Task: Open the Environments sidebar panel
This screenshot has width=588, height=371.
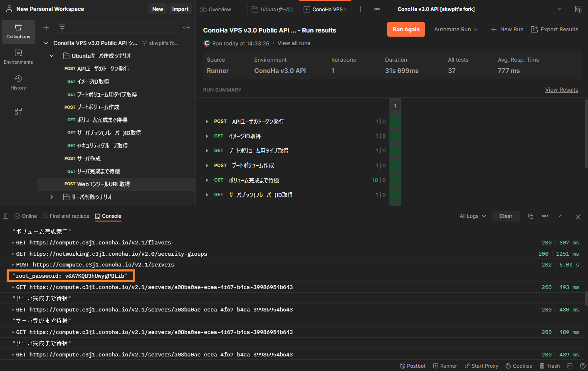Action: coord(18,57)
